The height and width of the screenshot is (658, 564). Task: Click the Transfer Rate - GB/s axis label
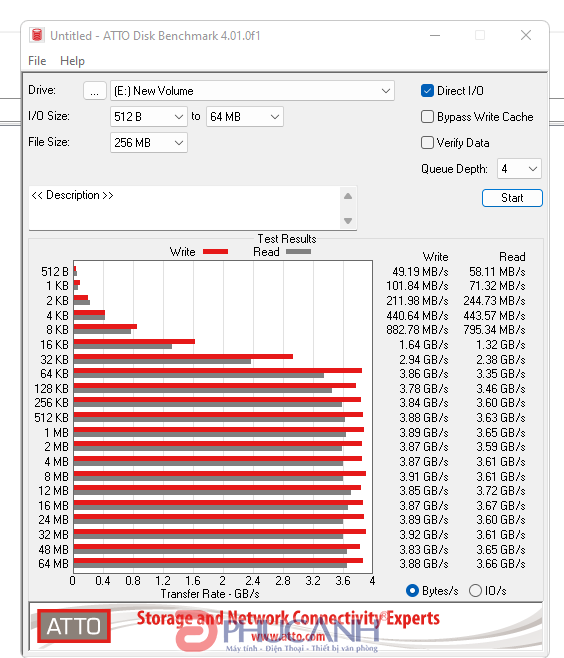pyautogui.click(x=210, y=594)
